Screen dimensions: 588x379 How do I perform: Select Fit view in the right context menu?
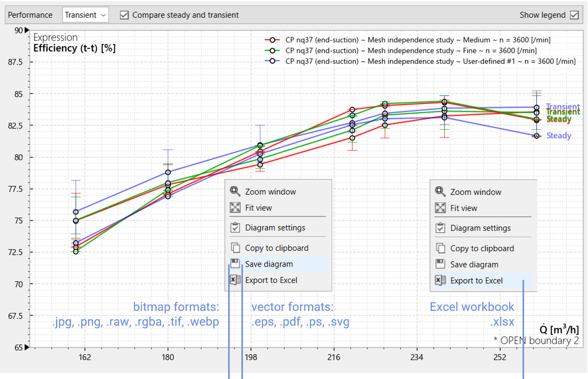coord(484,208)
